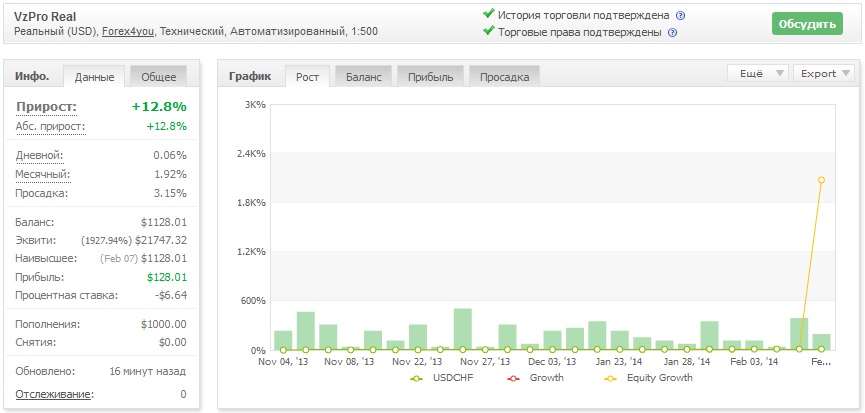Click the green Обсудить button
Viewport: 865px width, 413px height.
pyautogui.click(x=807, y=24)
